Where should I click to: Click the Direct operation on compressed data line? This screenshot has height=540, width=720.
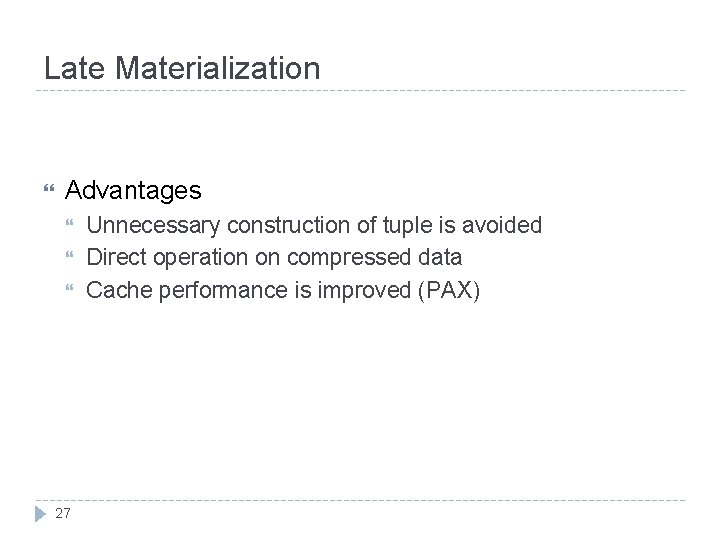(274, 257)
